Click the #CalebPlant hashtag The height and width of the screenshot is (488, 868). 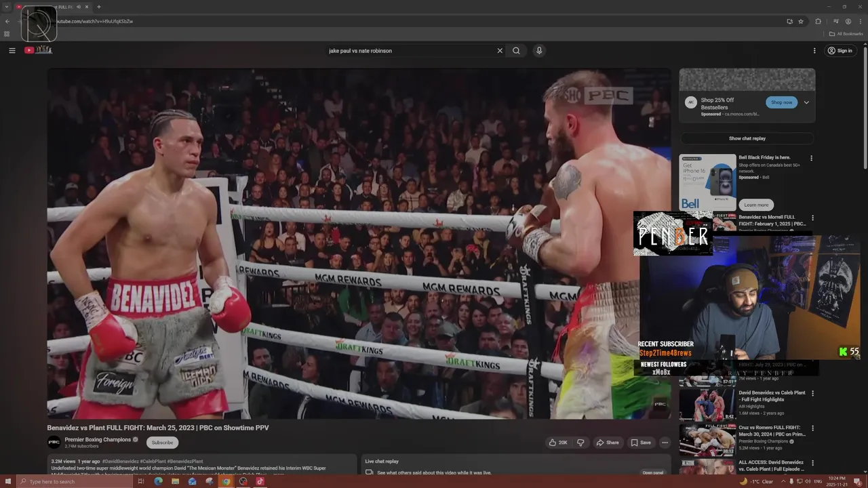pyautogui.click(x=153, y=462)
